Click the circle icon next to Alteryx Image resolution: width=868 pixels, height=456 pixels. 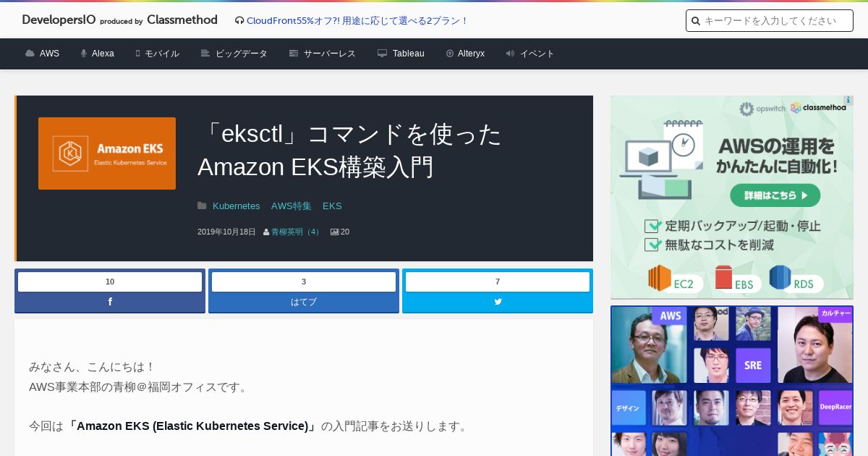(450, 54)
